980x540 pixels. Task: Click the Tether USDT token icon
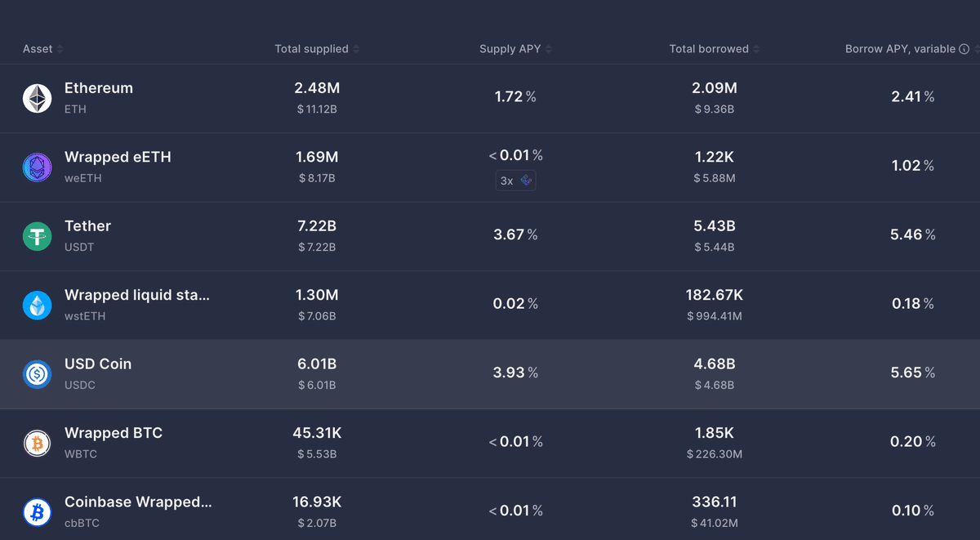(x=37, y=236)
